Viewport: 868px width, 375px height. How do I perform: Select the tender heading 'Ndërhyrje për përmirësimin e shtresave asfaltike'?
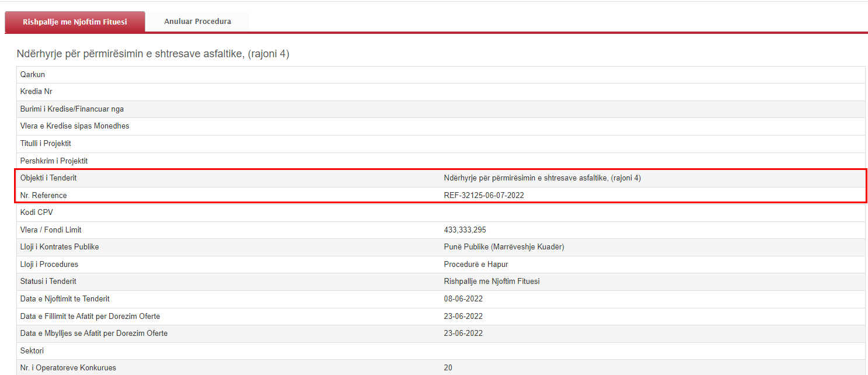coord(153,54)
